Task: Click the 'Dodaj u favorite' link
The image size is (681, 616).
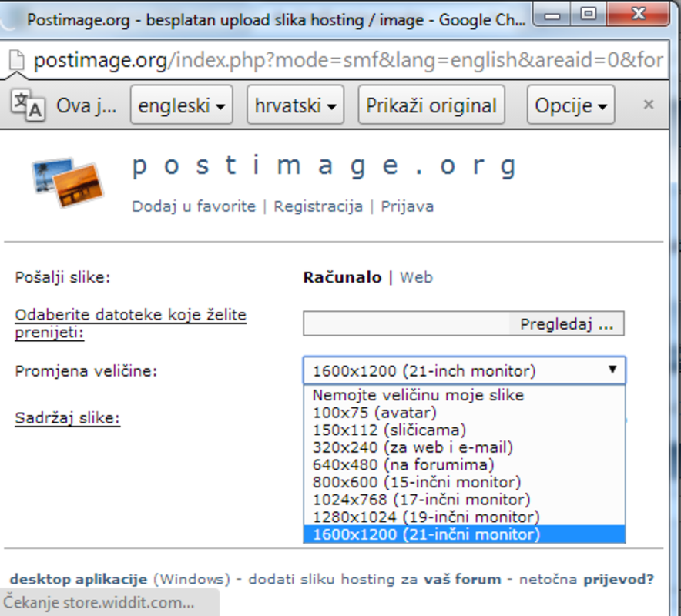Action: [x=193, y=206]
